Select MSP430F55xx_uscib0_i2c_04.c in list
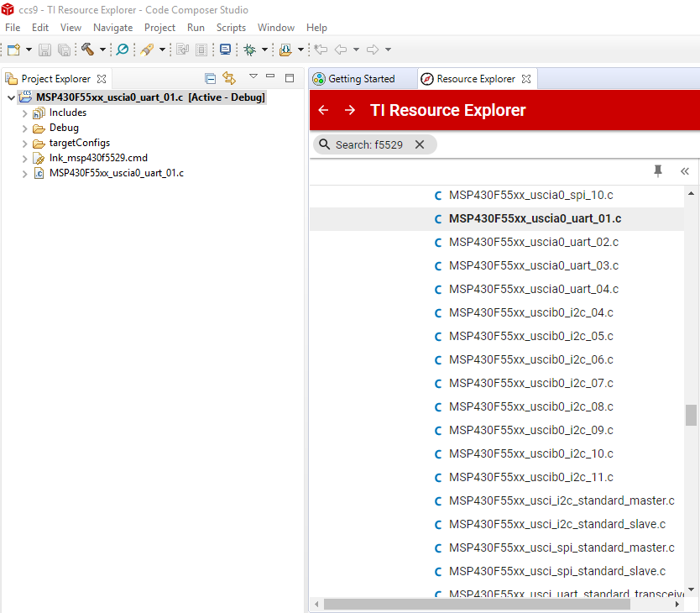Image resolution: width=700 pixels, height=613 pixels. click(x=530, y=312)
